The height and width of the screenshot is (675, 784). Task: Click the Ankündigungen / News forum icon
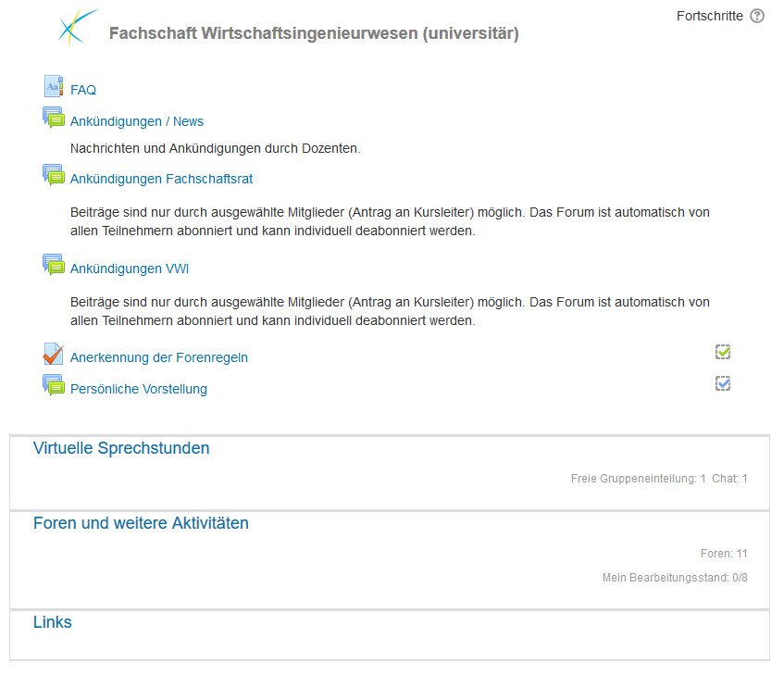pyautogui.click(x=54, y=118)
